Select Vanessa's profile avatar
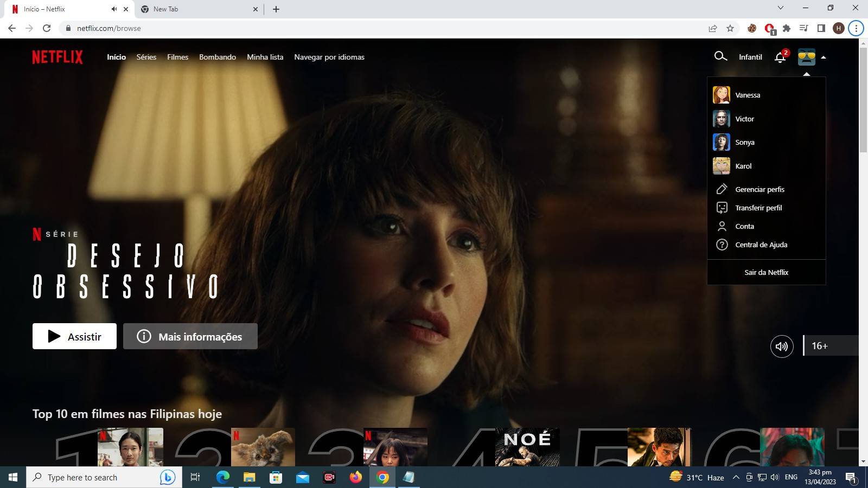The height and width of the screenshot is (488, 868). [722, 95]
